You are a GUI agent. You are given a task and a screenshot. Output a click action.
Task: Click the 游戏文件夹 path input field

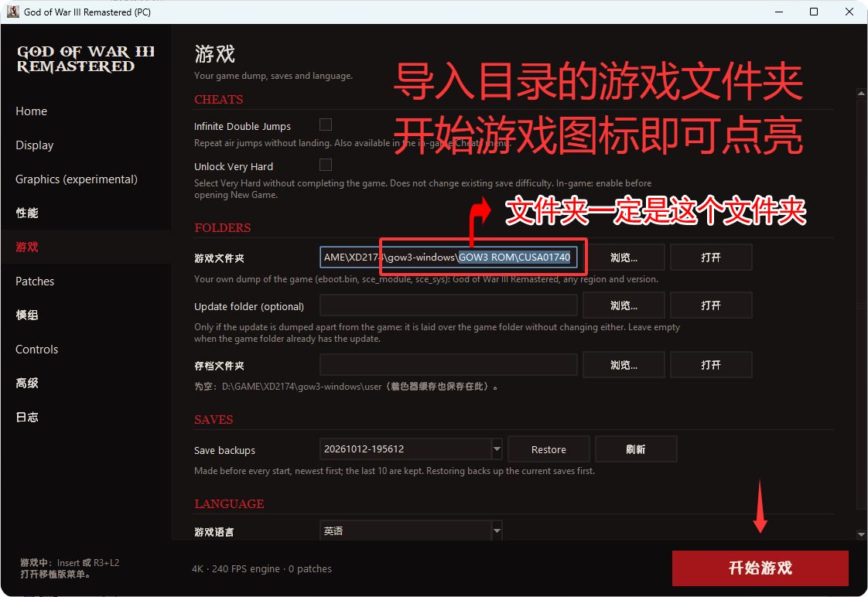449,258
